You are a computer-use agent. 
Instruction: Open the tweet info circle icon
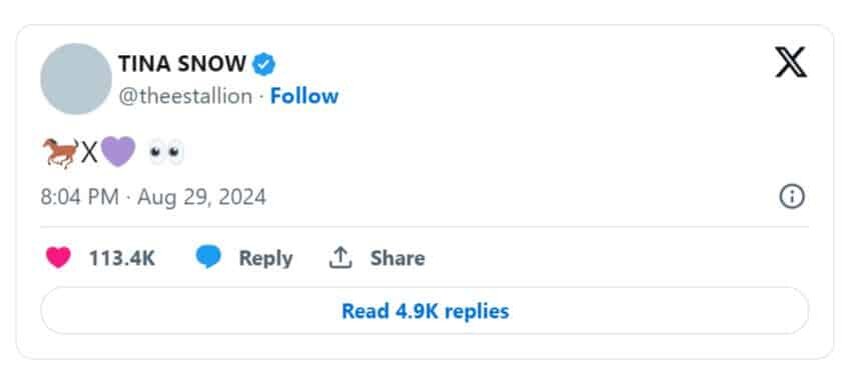tap(792, 197)
